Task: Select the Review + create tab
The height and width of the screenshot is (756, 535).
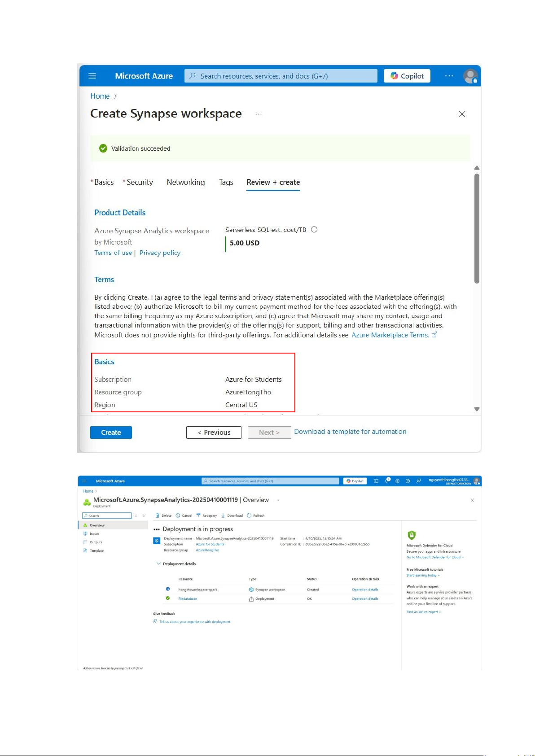Action: coord(273,182)
